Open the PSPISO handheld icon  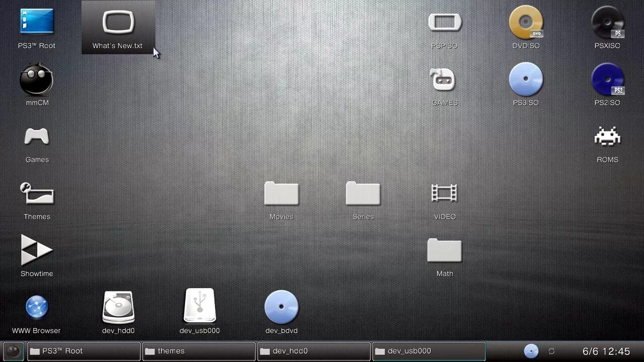point(445,22)
